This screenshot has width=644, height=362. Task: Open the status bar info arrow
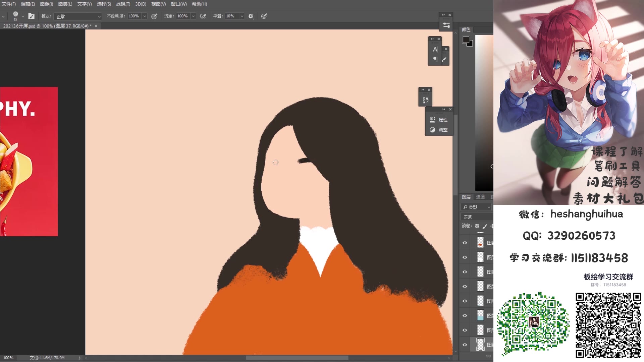pos(79,358)
